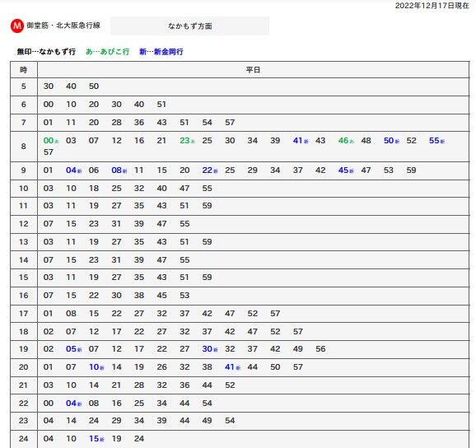Select the なかもず方面 direction tab

click(189, 26)
